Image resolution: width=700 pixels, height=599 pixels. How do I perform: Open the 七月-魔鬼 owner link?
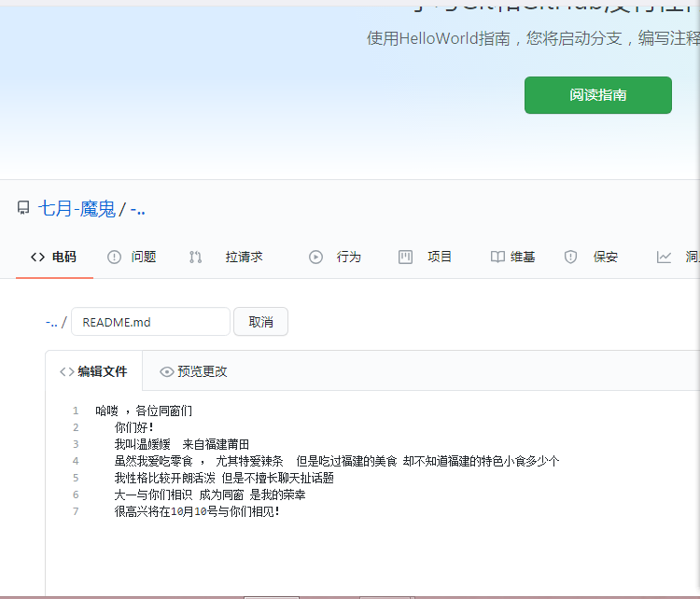point(77,209)
